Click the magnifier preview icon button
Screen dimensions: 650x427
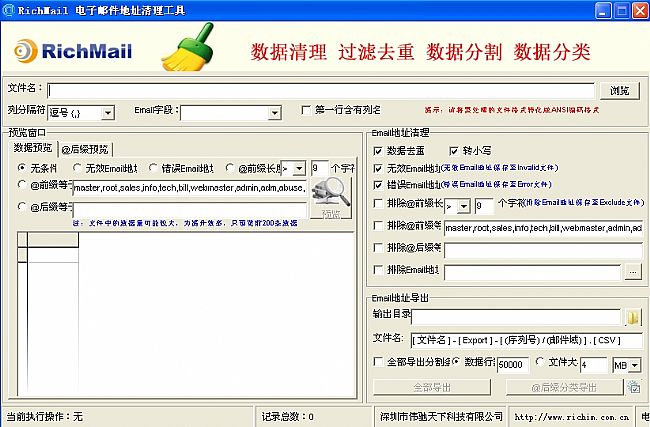pyautogui.click(x=331, y=198)
